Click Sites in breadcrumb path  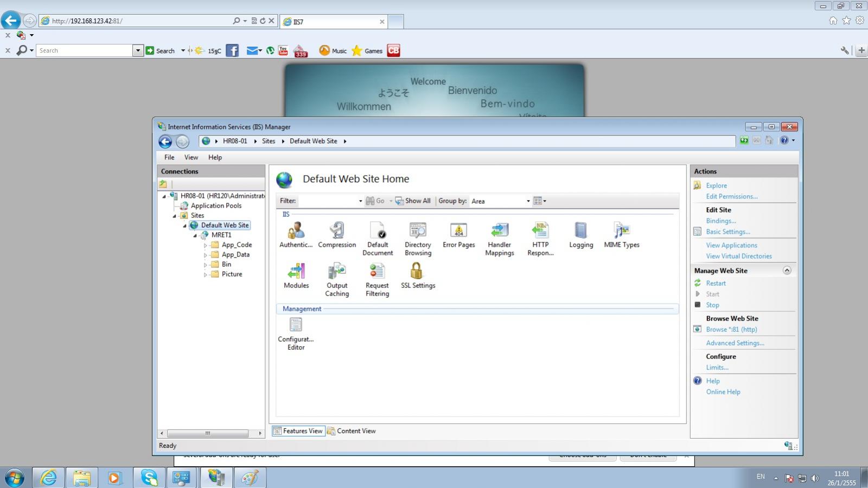(x=269, y=141)
